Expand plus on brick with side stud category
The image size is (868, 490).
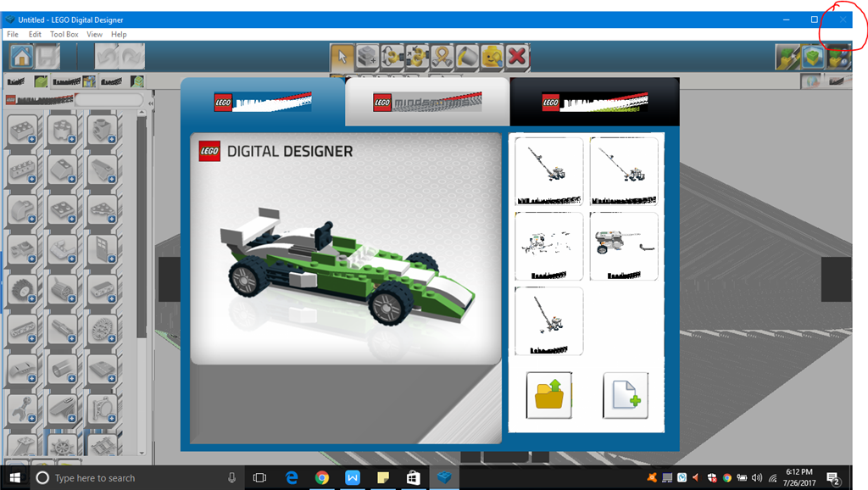[x=112, y=139]
